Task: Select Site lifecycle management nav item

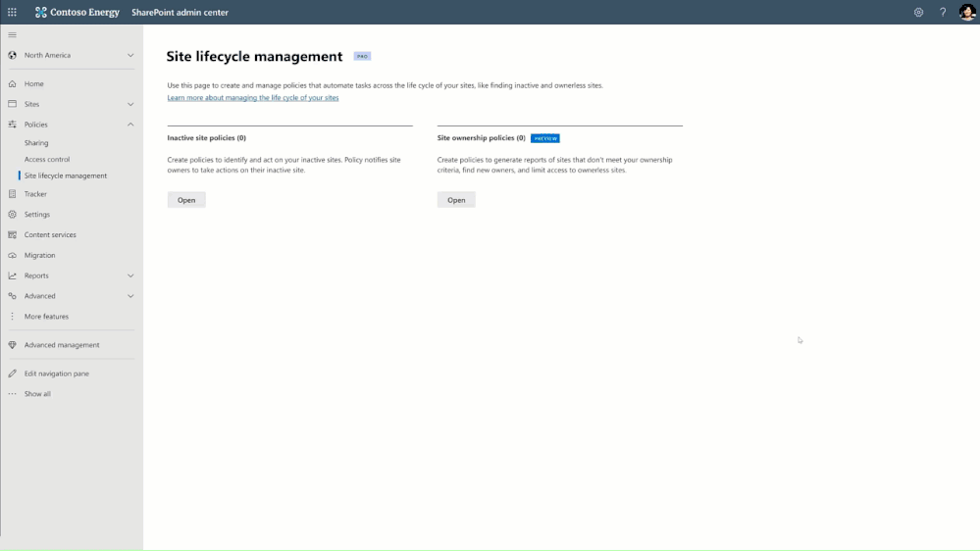Action: (66, 175)
